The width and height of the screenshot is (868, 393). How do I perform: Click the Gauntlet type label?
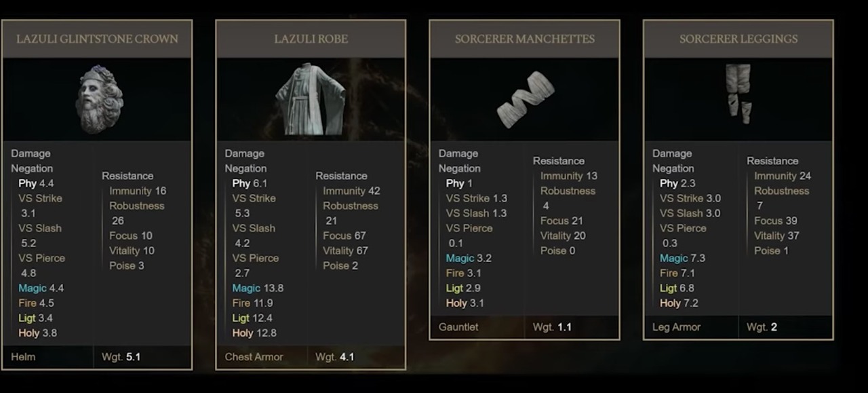(458, 326)
